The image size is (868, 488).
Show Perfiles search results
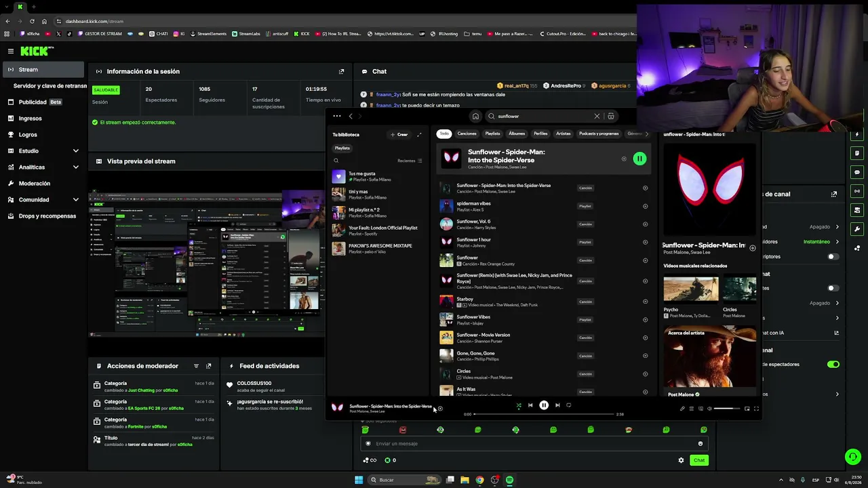[540, 134]
